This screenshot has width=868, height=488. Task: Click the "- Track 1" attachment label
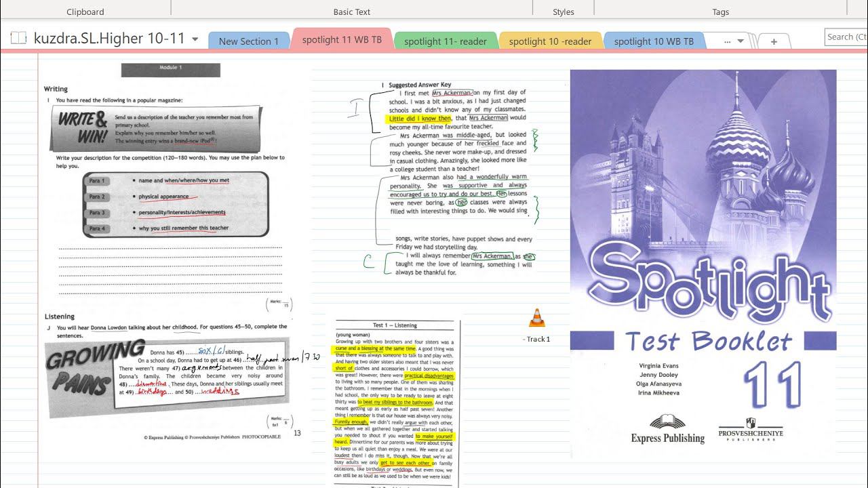point(536,339)
